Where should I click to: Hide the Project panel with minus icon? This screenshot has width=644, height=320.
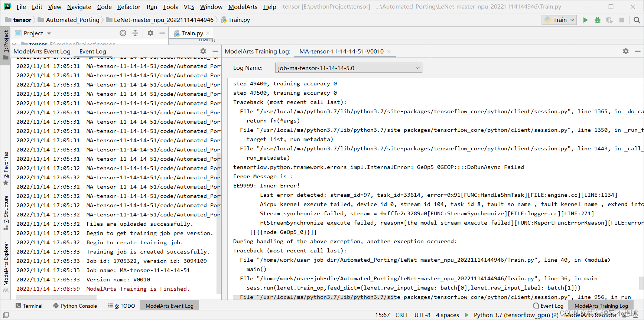click(x=162, y=33)
